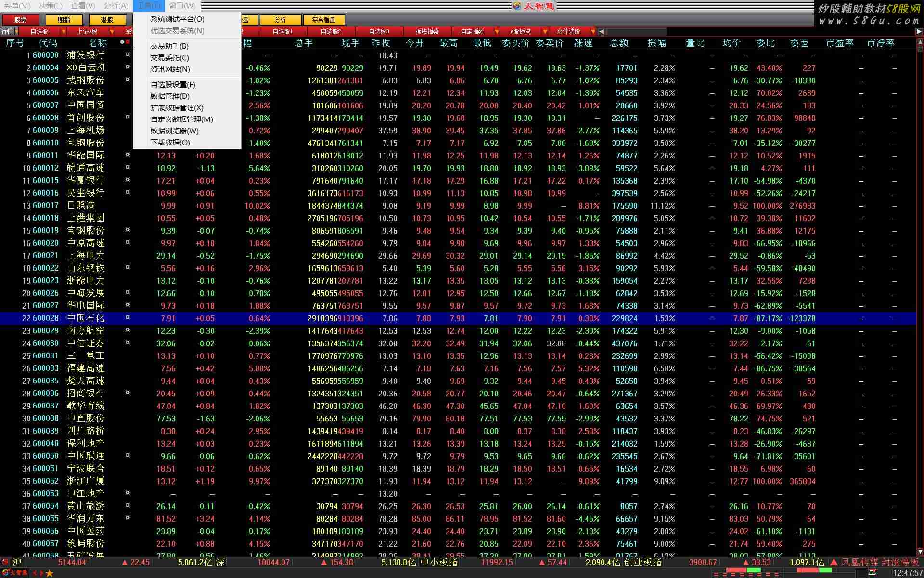Open the A股板块 dropdown arrow
The height and width of the screenshot is (578, 924).
pos(545,32)
